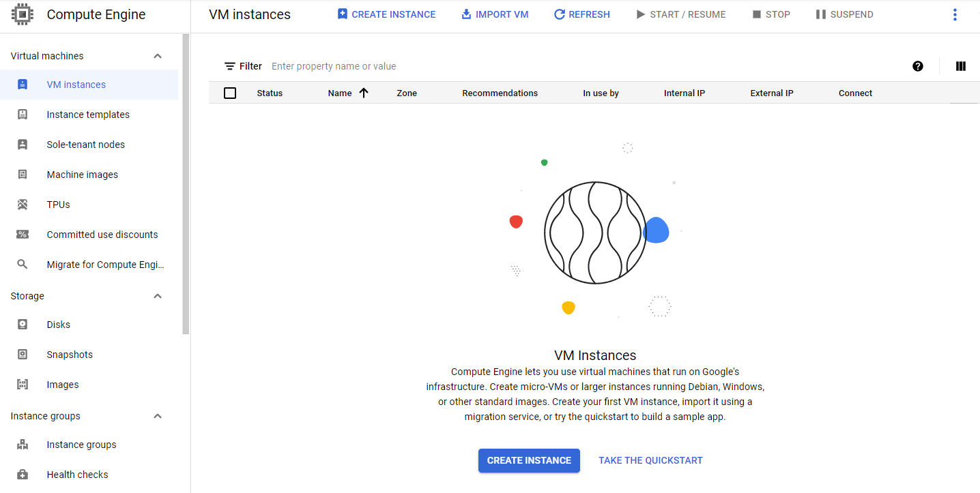Select all rows checkbox in table header
This screenshot has height=493, width=980.
230,93
